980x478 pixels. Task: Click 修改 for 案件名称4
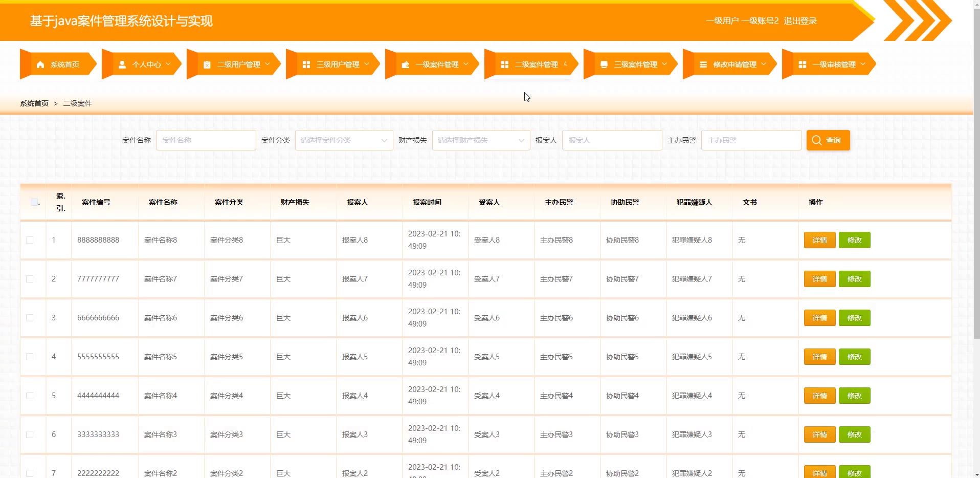854,396
